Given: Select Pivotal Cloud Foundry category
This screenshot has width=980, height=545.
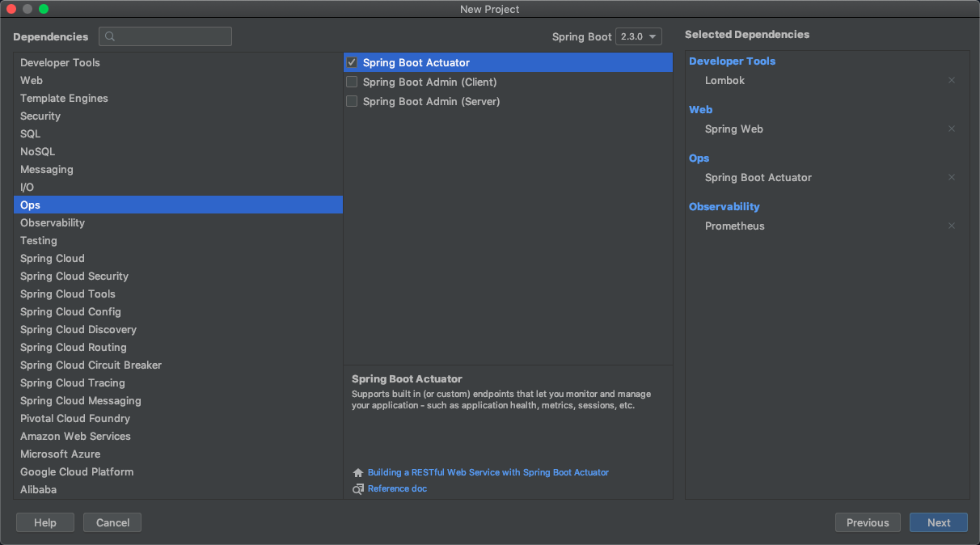Looking at the screenshot, I should coord(178,418).
